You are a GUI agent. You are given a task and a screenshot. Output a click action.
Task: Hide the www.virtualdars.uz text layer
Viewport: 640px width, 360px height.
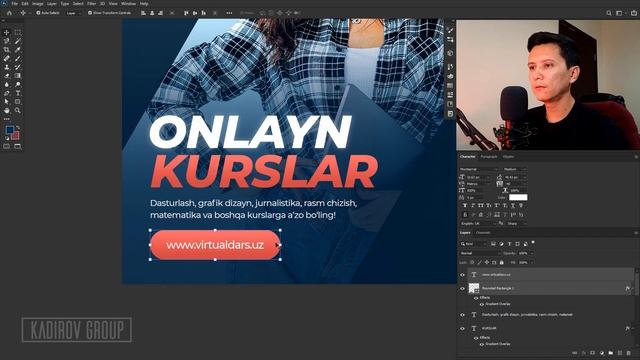pyautogui.click(x=462, y=275)
